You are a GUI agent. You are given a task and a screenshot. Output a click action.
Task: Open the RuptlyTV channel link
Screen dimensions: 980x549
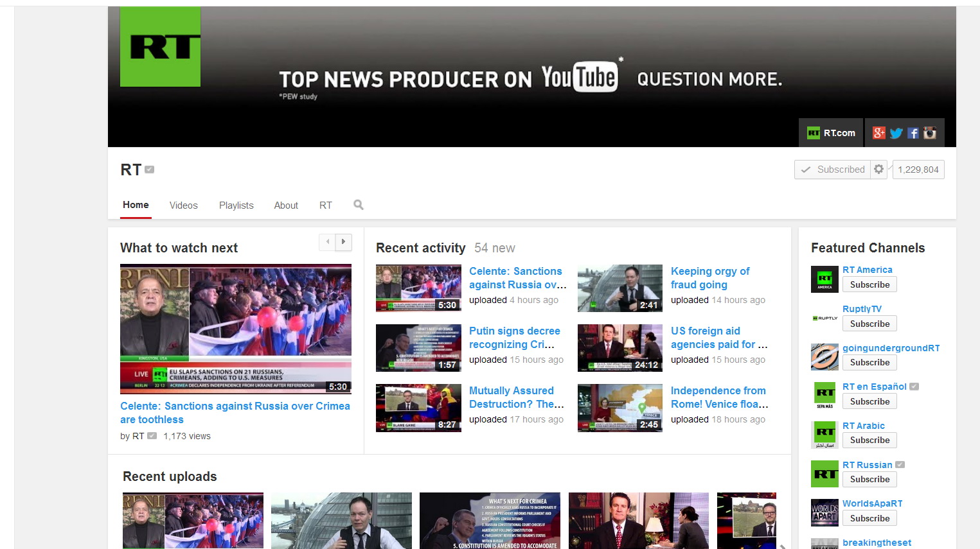click(862, 309)
